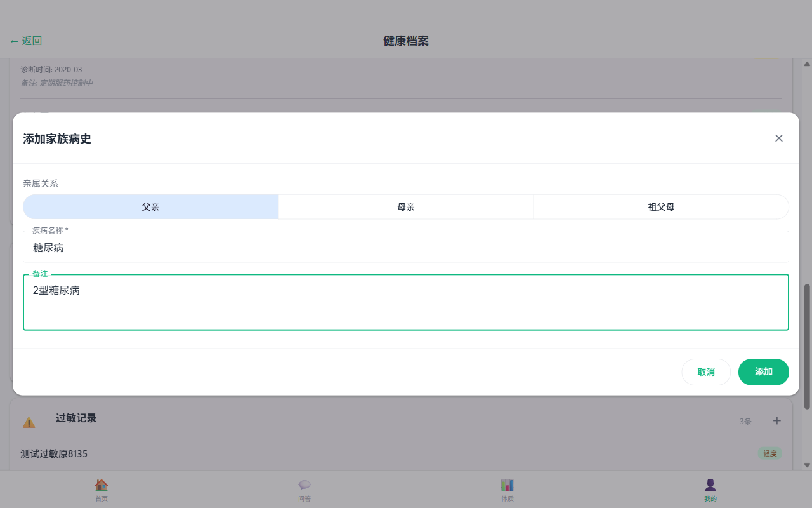Click the vertical scrollbar thumb

(x=807, y=346)
